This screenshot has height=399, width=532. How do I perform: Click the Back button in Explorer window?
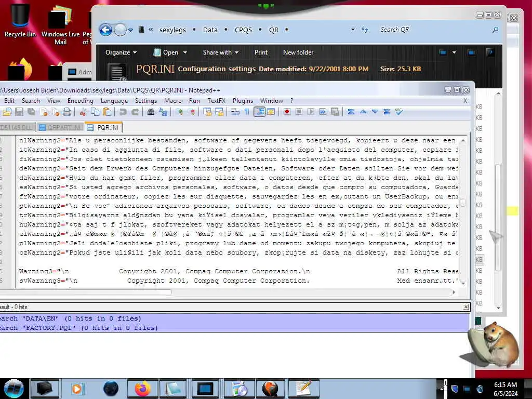pos(105,30)
